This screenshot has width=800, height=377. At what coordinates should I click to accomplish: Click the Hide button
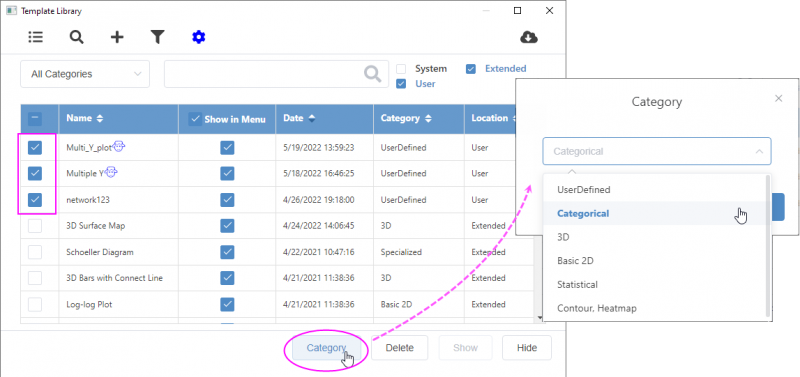point(527,348)
